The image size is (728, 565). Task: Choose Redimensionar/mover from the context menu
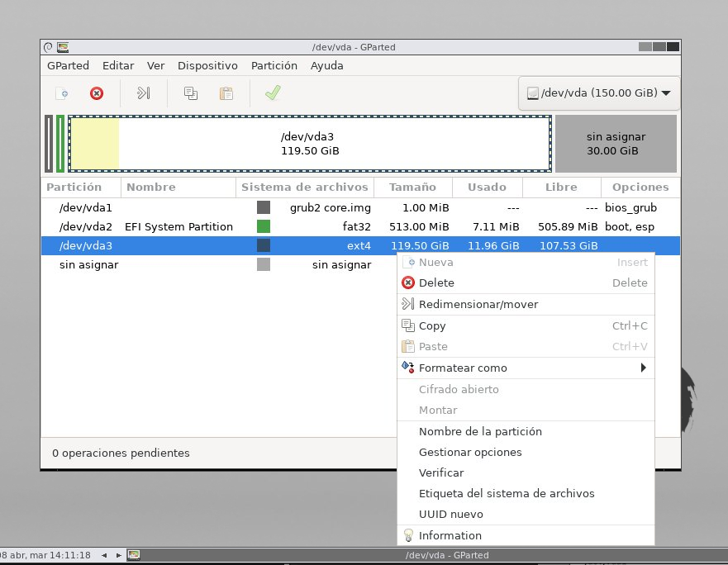pos(478,304)
